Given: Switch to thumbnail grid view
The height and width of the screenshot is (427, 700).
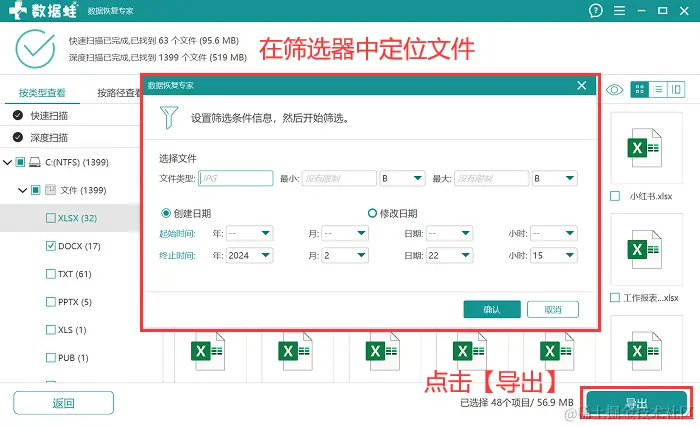Looking at the screenshot, I should [x=639, y=90].
